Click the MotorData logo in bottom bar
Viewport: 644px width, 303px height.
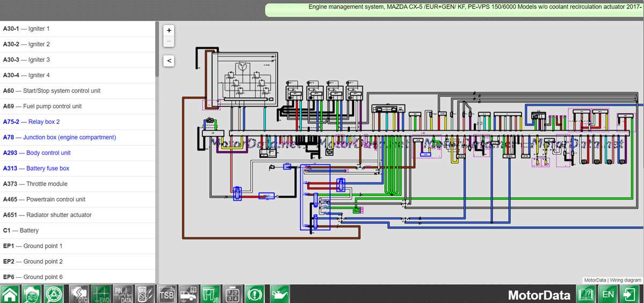(x=539, y=295)
